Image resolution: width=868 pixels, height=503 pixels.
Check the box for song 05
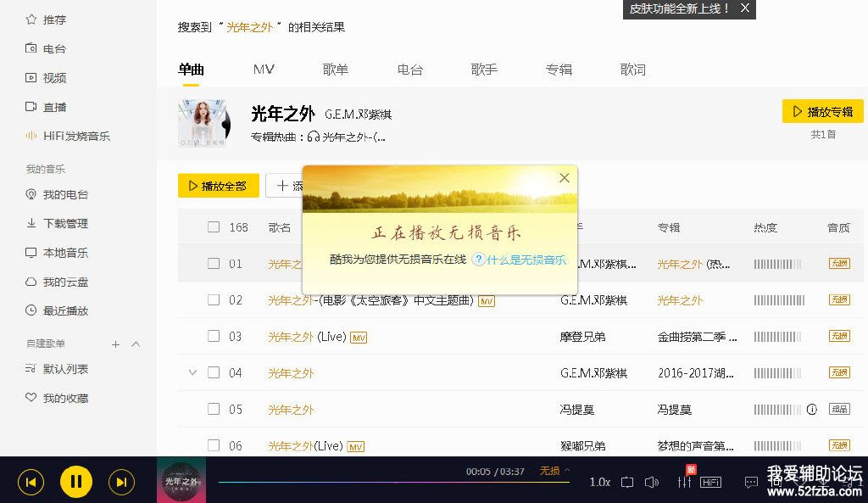click(x=214, y=410)
